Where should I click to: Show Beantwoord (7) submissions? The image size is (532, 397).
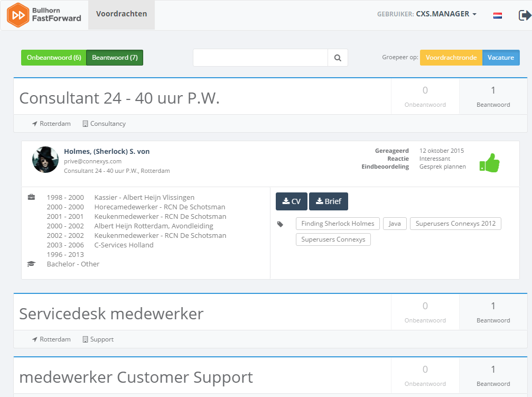coord(115,58)
